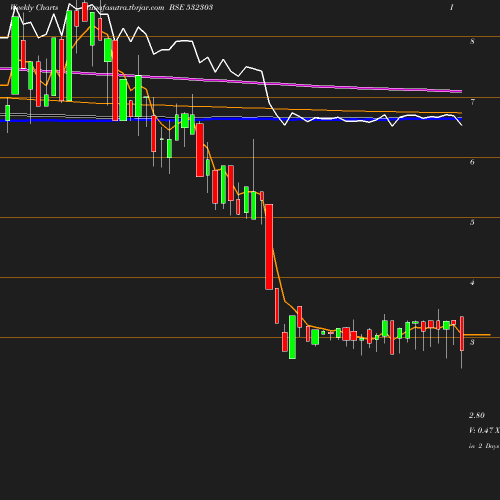Click the volume reading "V: 0.47 X"
Image resolution: width=500 pixels, height=500 pixels.
(x=484, y=430)
